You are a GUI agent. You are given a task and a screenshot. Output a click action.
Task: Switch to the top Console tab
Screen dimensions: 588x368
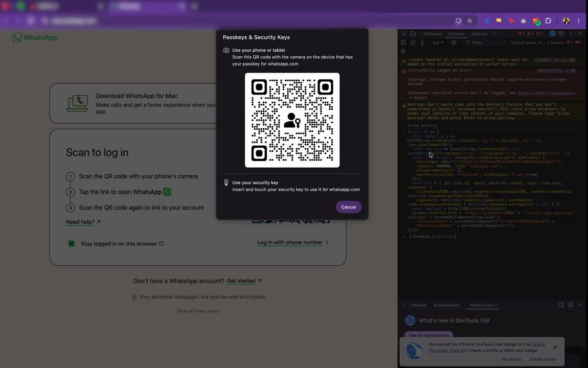click(457, 34)
